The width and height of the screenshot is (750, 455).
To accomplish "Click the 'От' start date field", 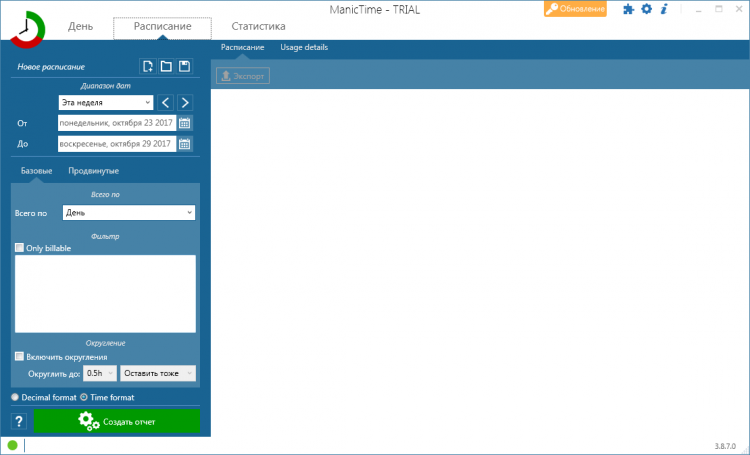I will point(117,123).
